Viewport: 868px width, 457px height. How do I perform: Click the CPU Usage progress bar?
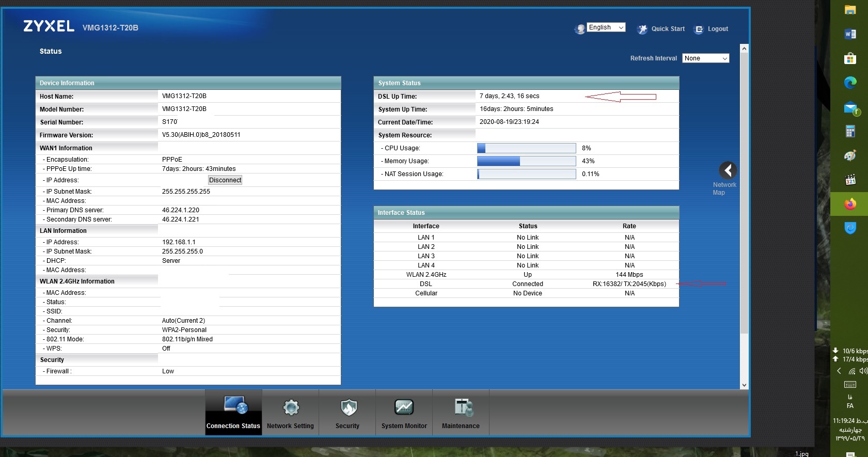pyautogui.click(x=526, y=148)
